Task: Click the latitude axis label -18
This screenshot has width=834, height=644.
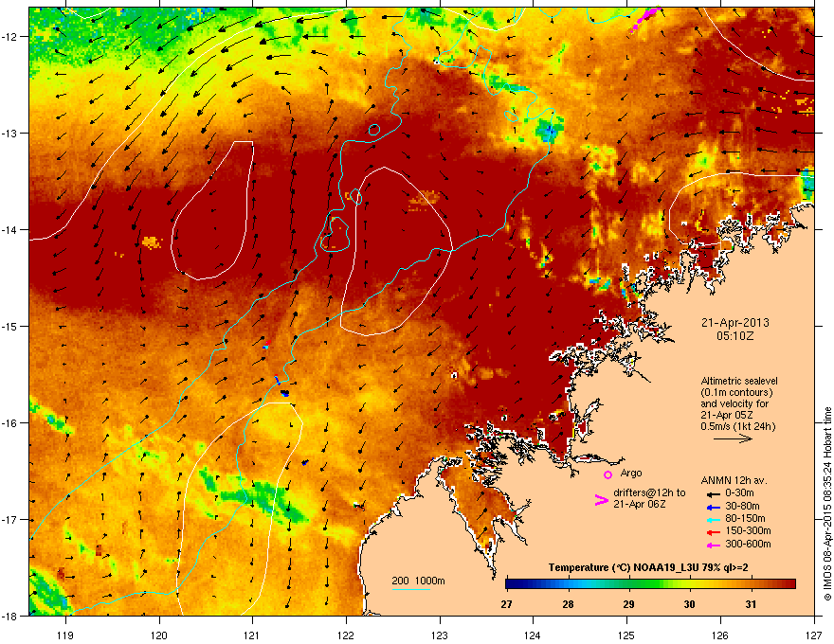Action: pyautogui.click(x=10, y=616)
